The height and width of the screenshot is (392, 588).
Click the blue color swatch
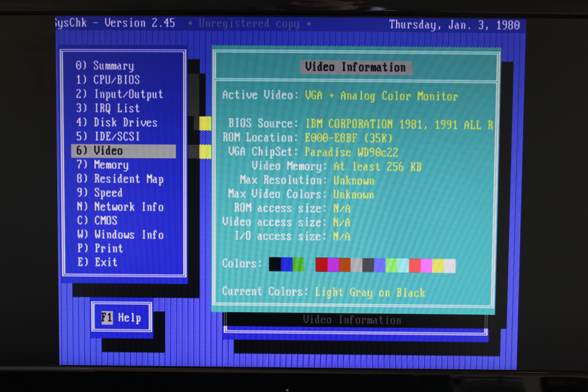[x=287, y=264]
